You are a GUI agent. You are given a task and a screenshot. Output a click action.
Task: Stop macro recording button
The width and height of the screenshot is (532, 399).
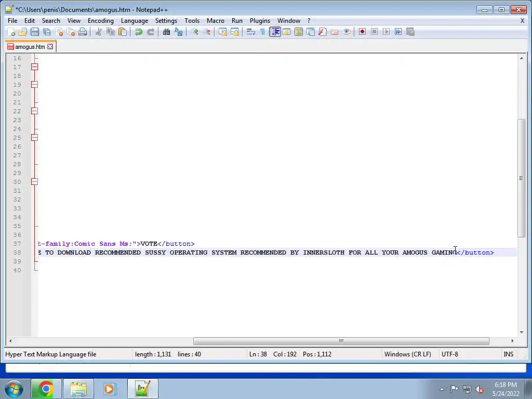374,32
